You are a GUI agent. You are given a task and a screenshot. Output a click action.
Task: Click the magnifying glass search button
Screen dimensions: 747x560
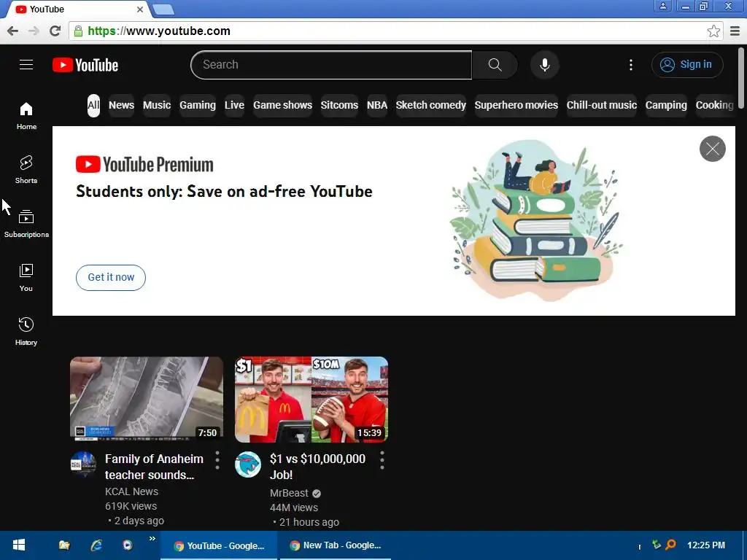click(x=495, y=65)
